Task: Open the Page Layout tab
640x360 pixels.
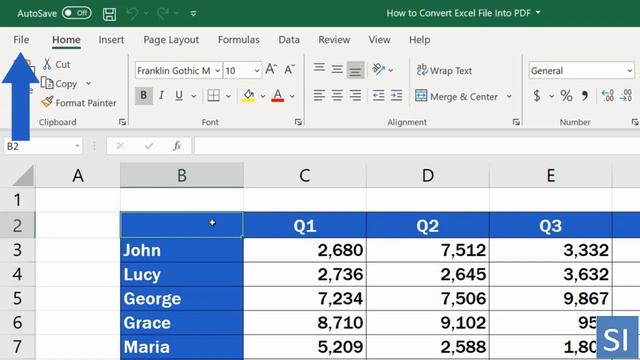Action: point(171,40)
